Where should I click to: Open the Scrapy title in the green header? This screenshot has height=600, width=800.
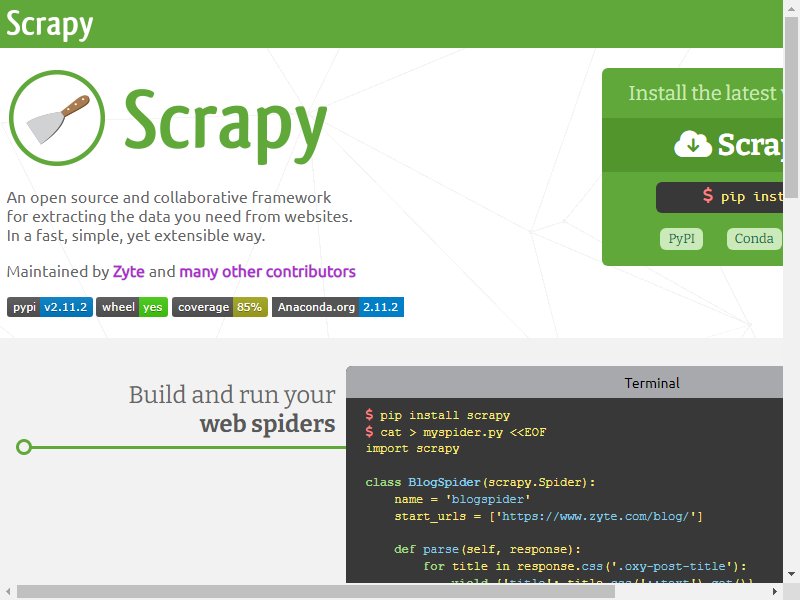click(x=49, y=24)
